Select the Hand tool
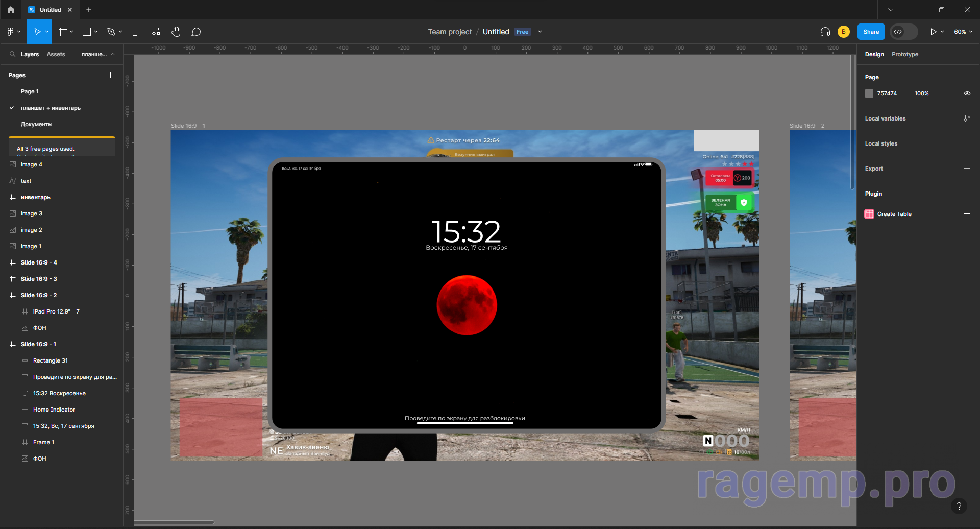 coord(176,32)
